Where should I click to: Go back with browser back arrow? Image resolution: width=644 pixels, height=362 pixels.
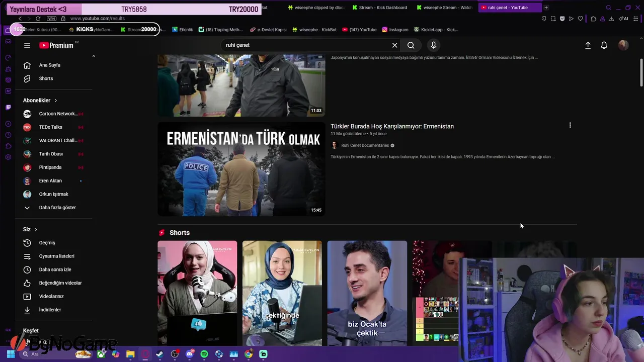[20, 19]
